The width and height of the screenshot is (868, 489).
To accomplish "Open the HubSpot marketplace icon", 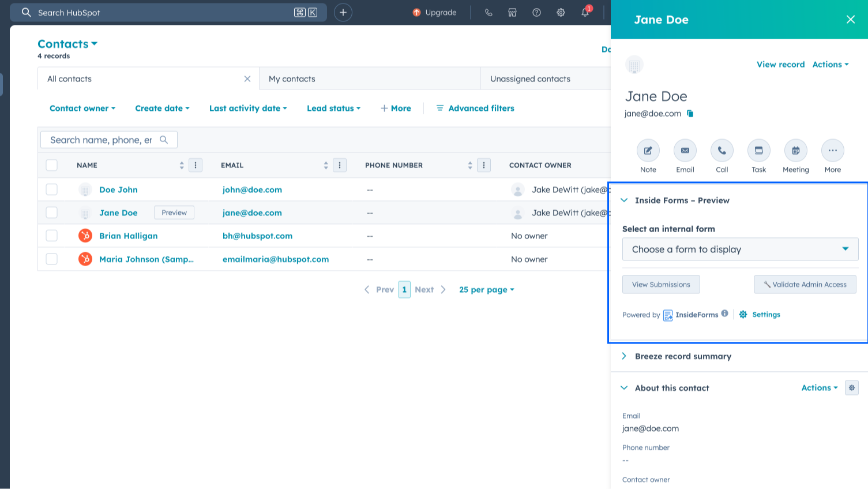I will pos(512,12).
